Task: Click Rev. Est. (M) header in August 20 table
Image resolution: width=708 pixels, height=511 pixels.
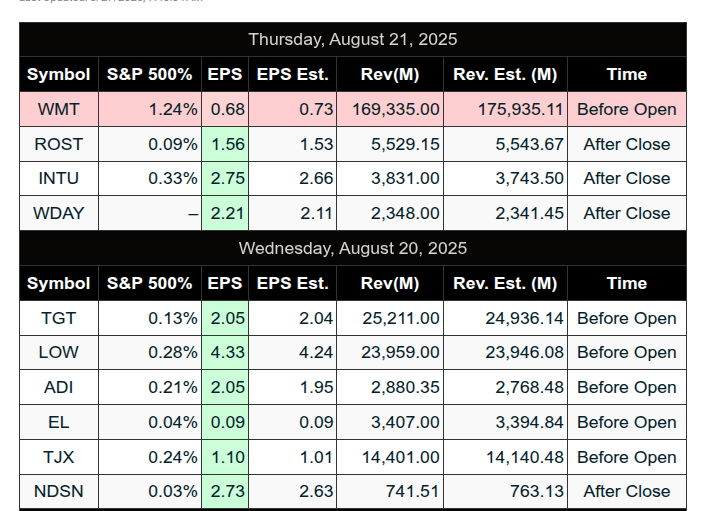Action: [x=505, y=283]
